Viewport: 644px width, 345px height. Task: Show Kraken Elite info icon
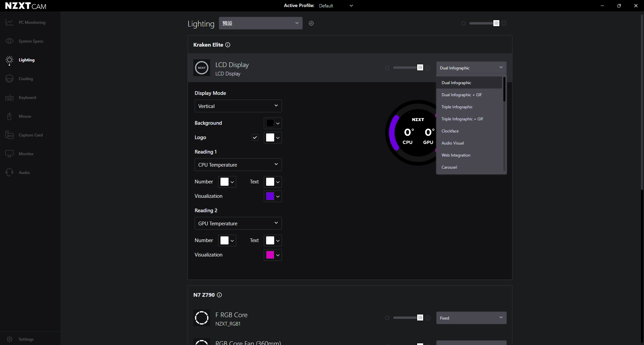pos(228,45)
